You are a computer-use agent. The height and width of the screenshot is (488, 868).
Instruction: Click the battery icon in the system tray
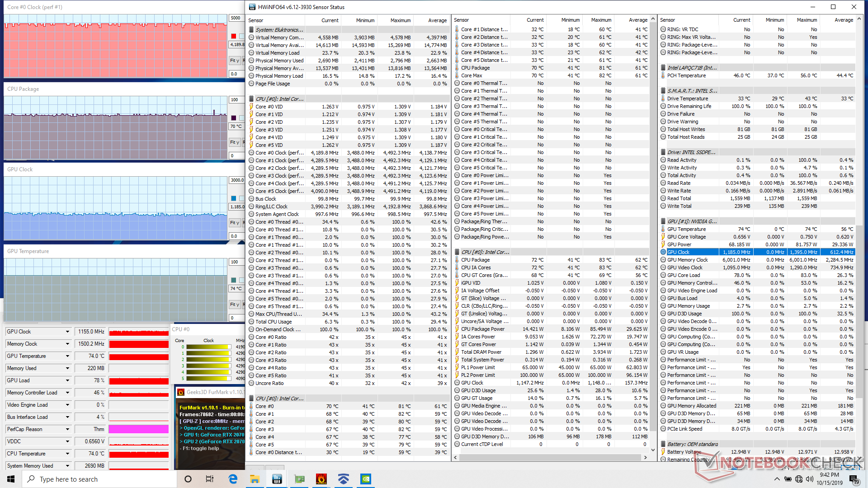(x=788, y=479)
